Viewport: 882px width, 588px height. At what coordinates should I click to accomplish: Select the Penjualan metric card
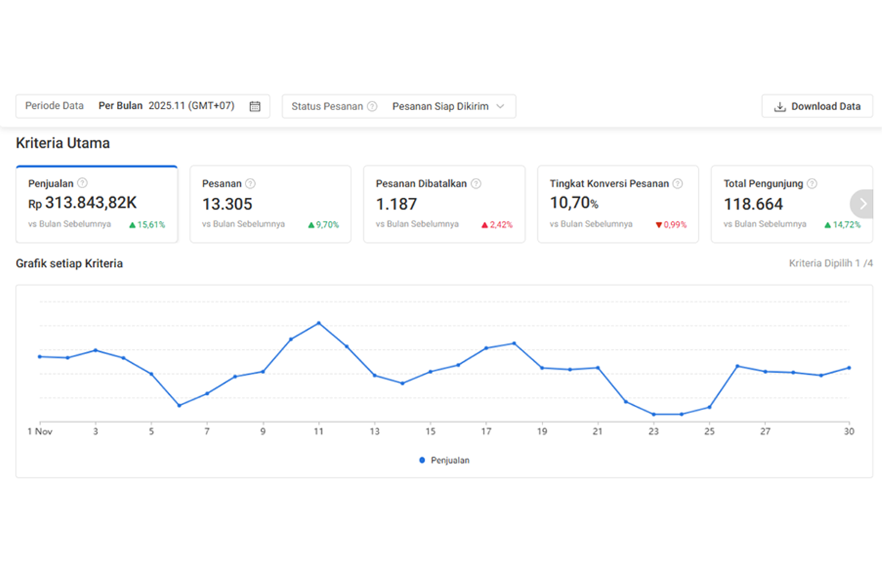click(x=97, y=204)
